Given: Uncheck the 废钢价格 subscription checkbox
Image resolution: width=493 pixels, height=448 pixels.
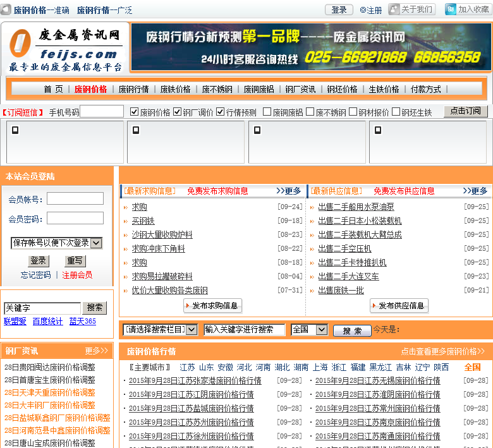Looking at the screenshot, I should pos(134,112).
